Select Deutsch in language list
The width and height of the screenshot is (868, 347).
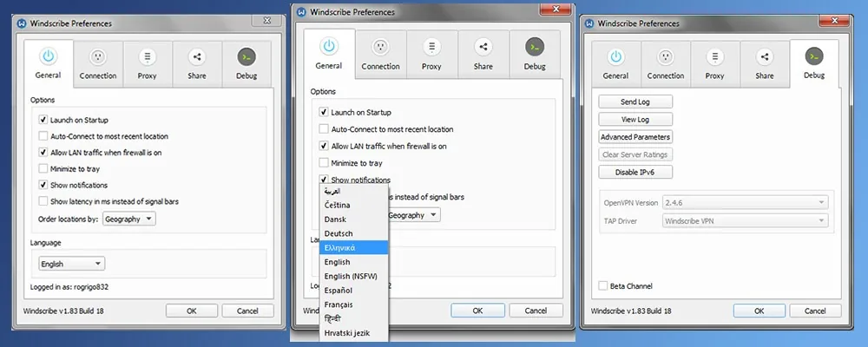click(354, 233)
